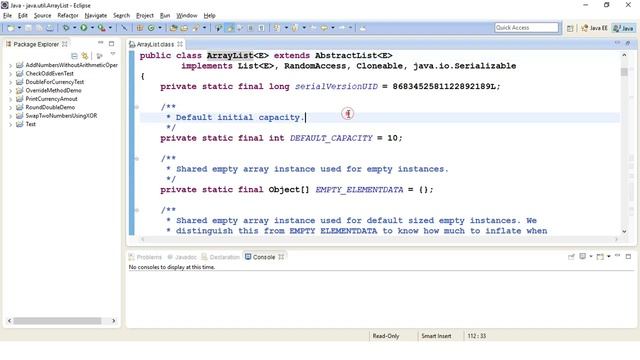Select the RoundDoubleDemo project
Viewport: 640px width, 360px height.
(x=50, y=107)
